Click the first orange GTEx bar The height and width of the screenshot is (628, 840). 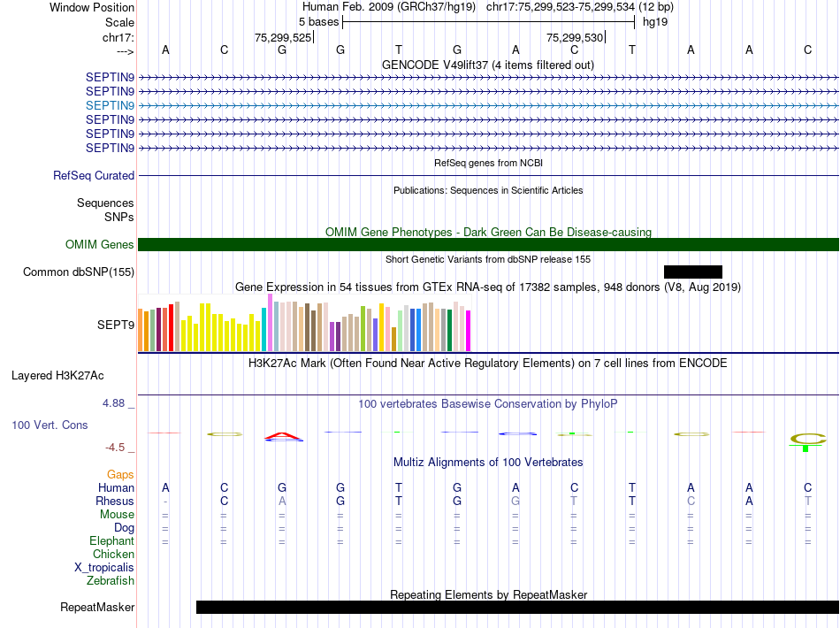(x=141, y=330)
